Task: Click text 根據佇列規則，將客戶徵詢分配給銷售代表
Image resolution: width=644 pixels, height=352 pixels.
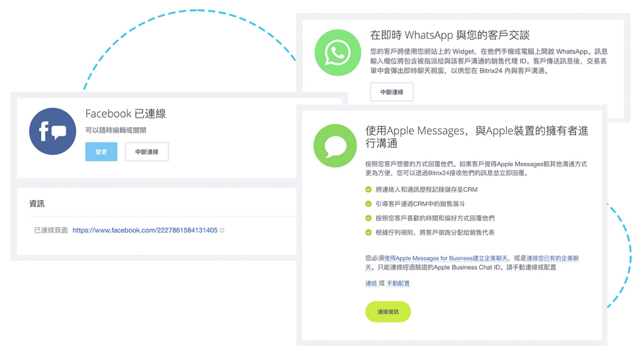Action: pos(435,232)
